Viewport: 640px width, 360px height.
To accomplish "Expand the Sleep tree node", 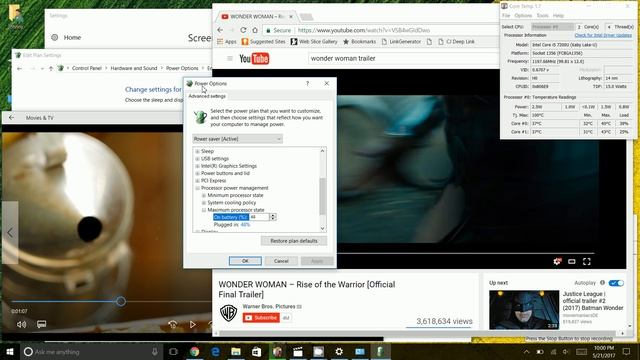I will (198, 151).
